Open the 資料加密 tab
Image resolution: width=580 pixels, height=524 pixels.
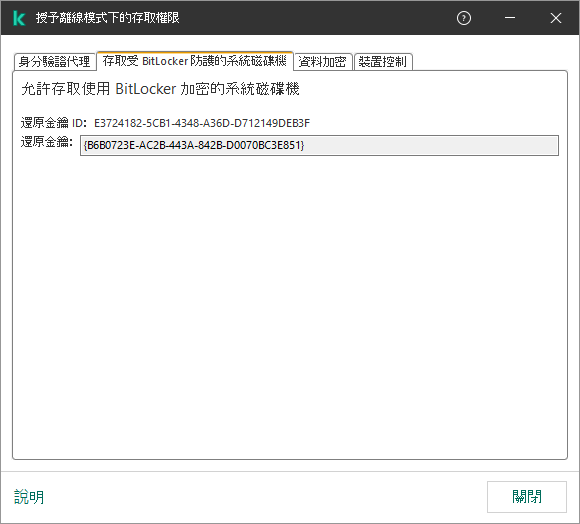(x=322, y=61)
